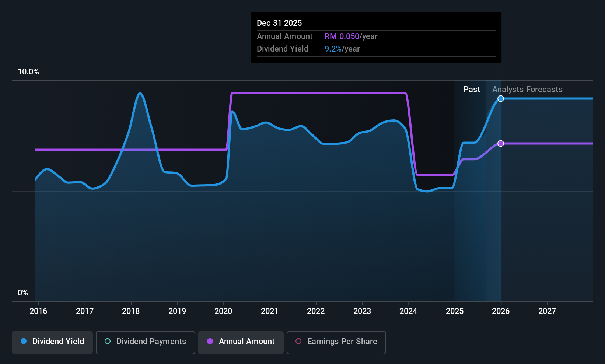Toggle the Annual Amount series
The image size is (605, 364).
[x=241, y=343]
